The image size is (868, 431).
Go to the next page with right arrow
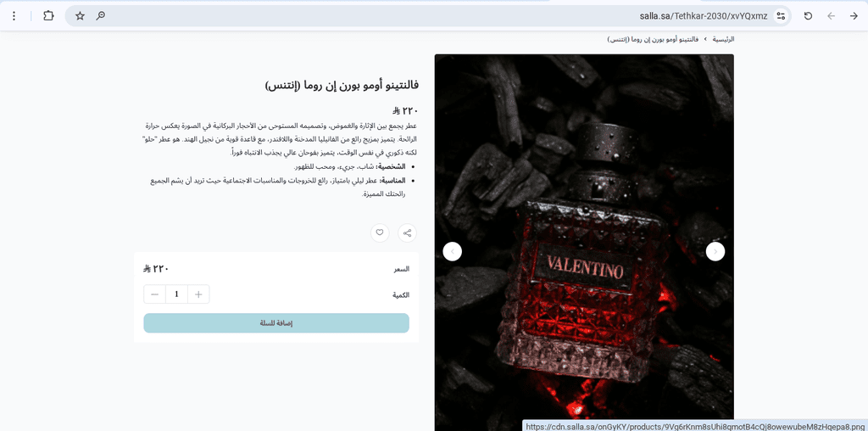tap(854, 16)
